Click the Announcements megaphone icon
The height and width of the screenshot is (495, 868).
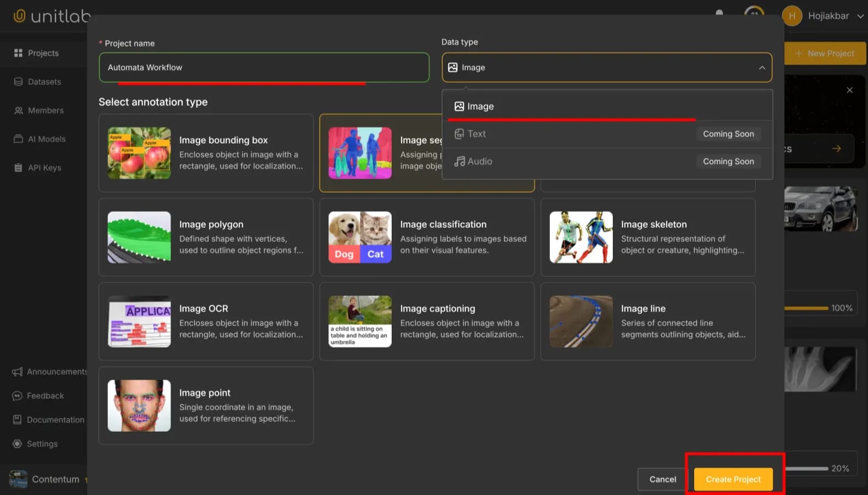point(17,372)
